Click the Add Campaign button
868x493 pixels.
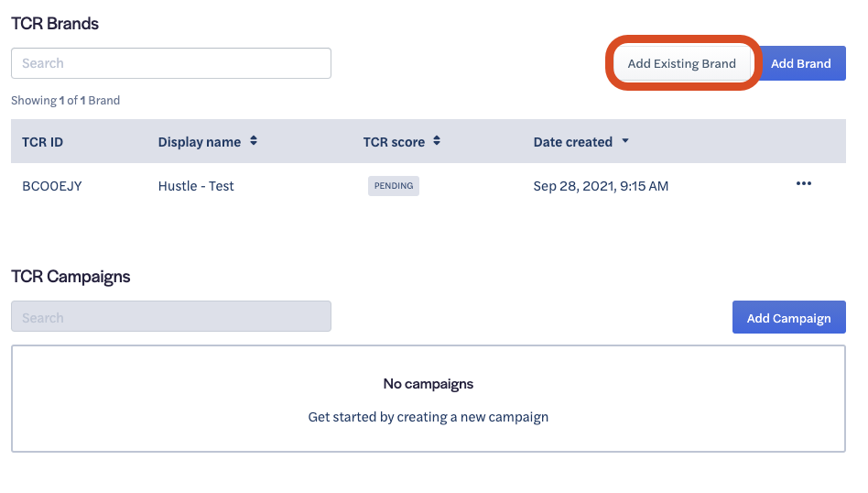(x=788, y=318)
